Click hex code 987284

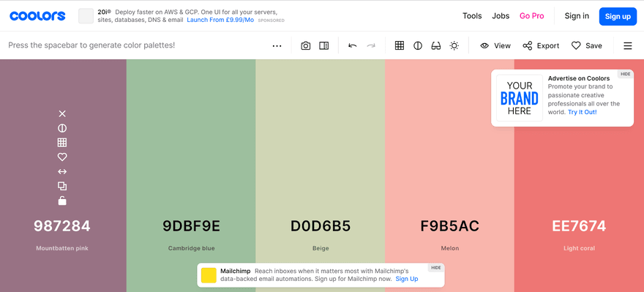tap(62, 226)
